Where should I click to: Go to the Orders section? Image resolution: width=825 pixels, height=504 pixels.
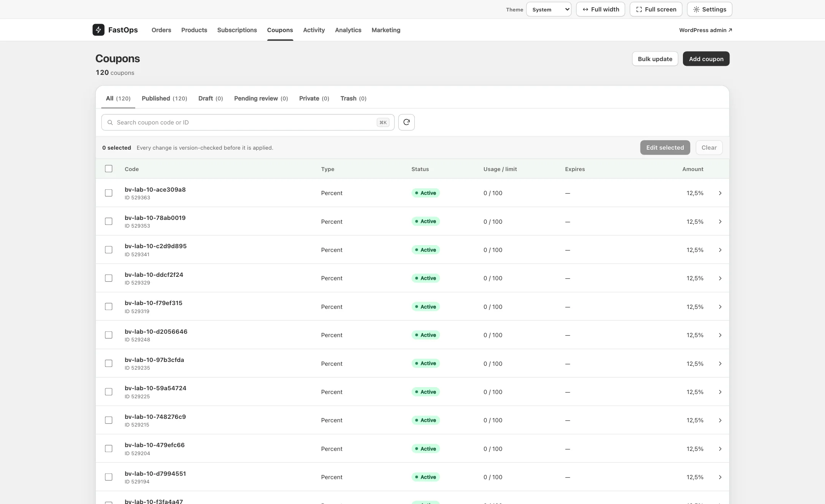pyautogui.click(x=161, y=30)
